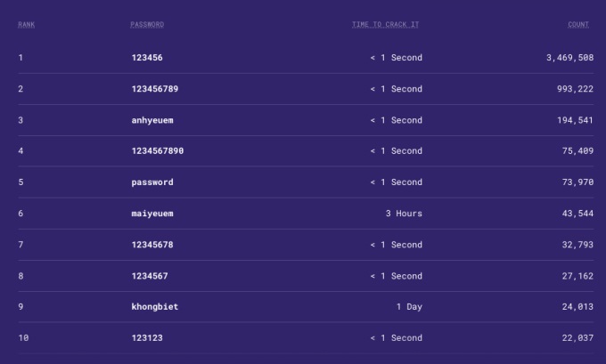Sort by PASSWORD column header
This screenshot has height=364, width=606.
point(147,25)
